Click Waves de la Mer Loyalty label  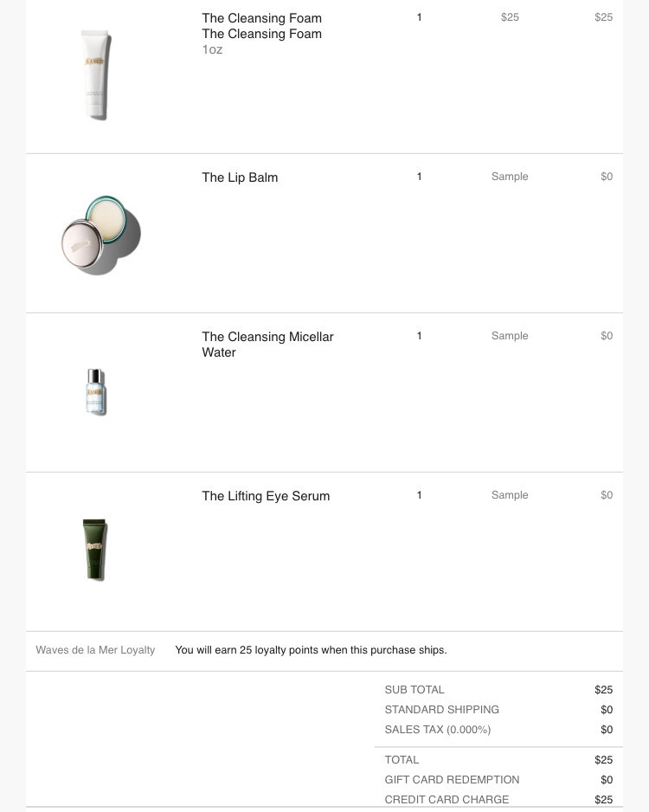coord(95,650)
